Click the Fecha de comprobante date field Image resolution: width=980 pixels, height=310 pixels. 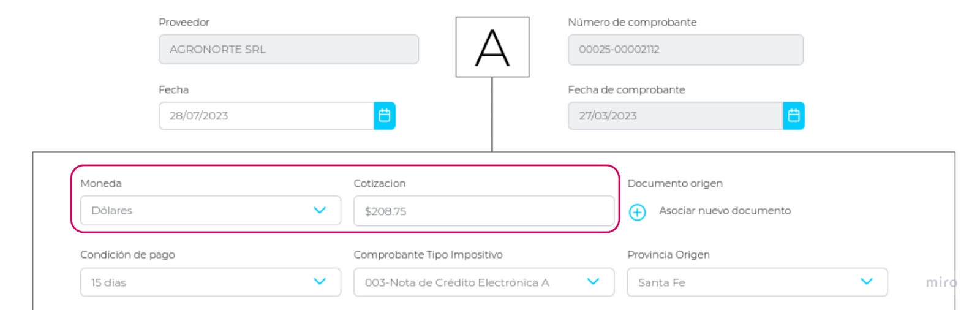click(675, 116)
